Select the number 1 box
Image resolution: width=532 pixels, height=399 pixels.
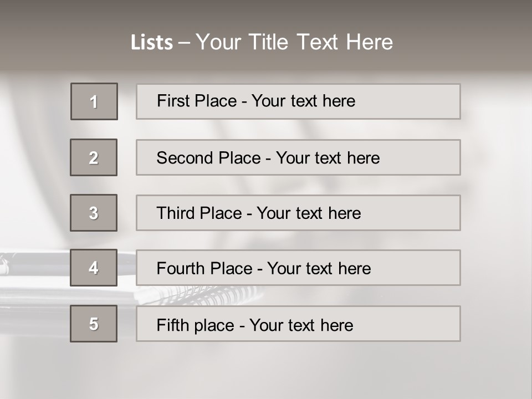pyautogui.click(x=94, y=101)
